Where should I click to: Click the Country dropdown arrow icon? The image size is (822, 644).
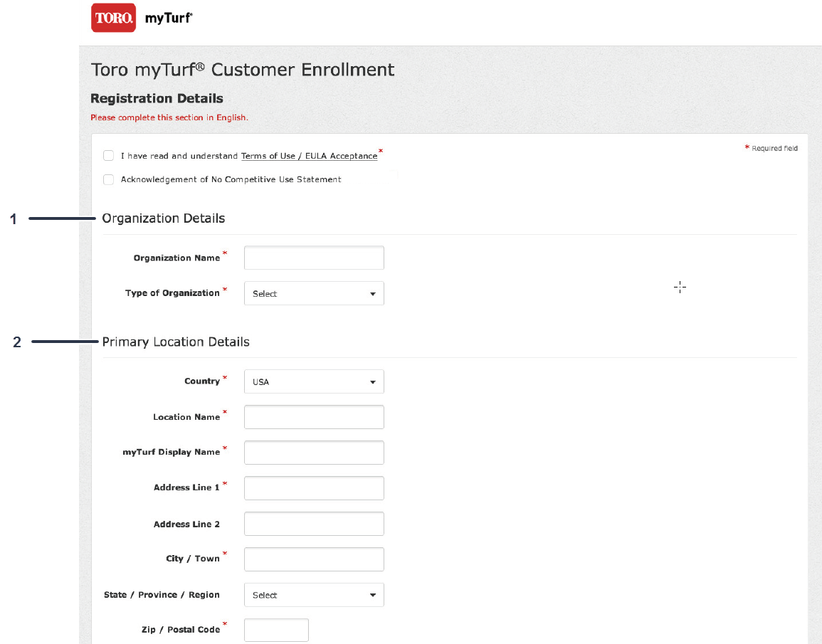point(372,382)
